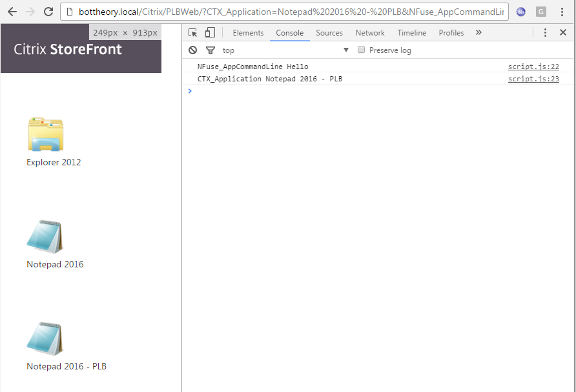Open the Notepad 2016 - PLB icon

tap(45, 339)
